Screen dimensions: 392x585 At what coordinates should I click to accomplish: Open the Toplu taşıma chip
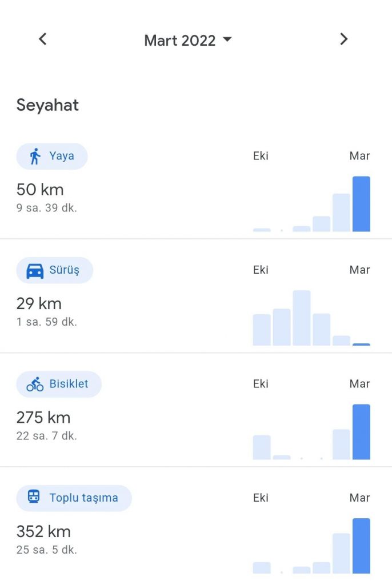click(x=74, y=498)
